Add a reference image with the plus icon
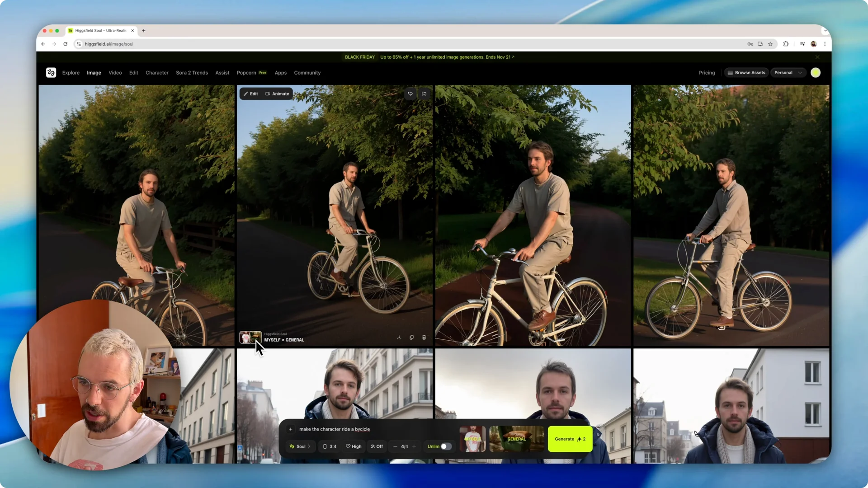868x488 pixels. point(291,429)
